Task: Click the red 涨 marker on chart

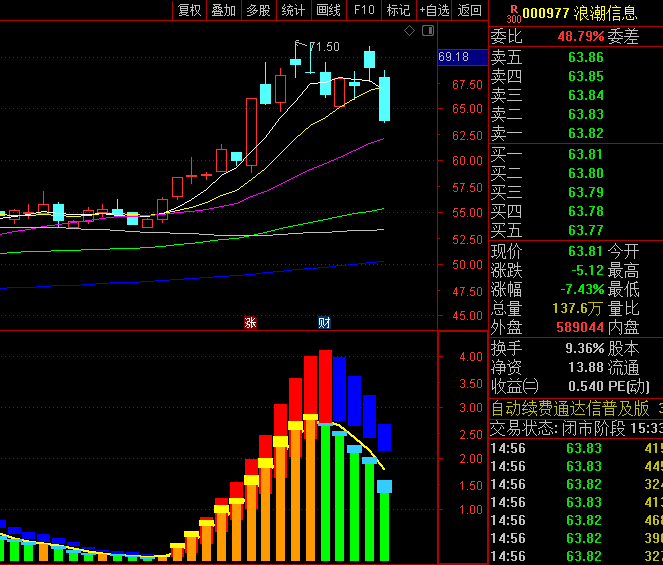Action: point(250,322)
